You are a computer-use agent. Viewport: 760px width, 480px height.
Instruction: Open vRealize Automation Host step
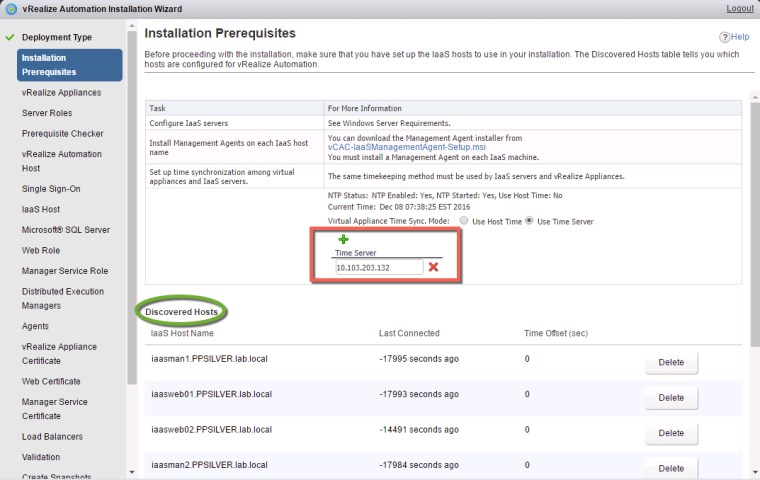click(62, 161)
